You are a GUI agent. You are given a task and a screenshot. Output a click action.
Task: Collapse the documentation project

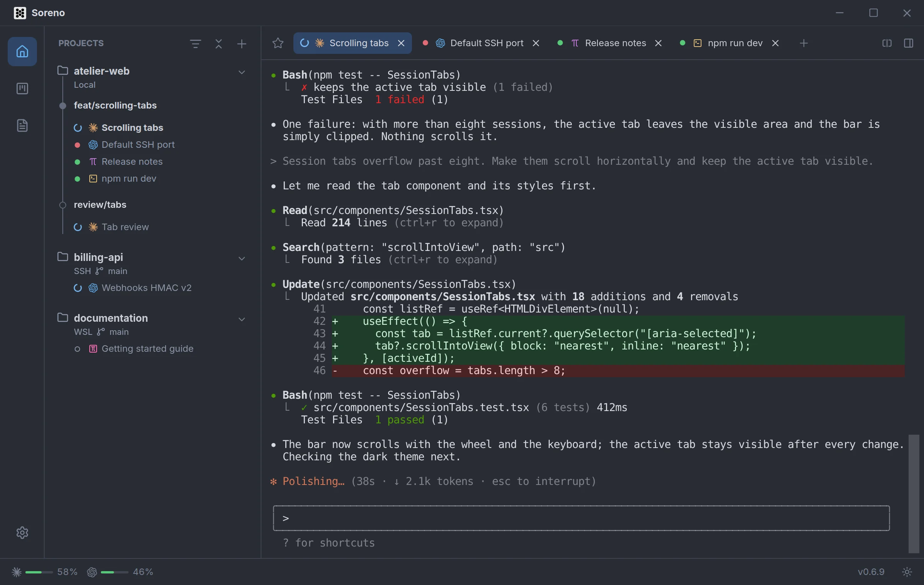tap(242, 319)
